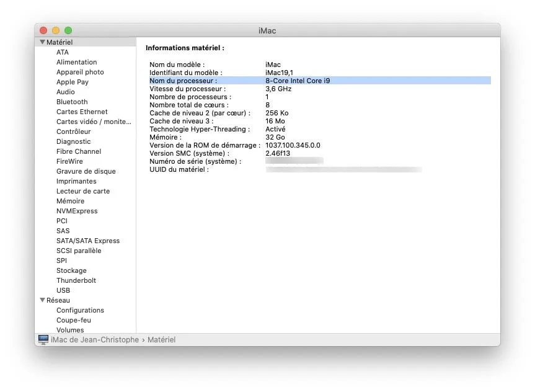
Task: Click the 'iMac19,1' model identifier value
Action: tap(279, 73)
